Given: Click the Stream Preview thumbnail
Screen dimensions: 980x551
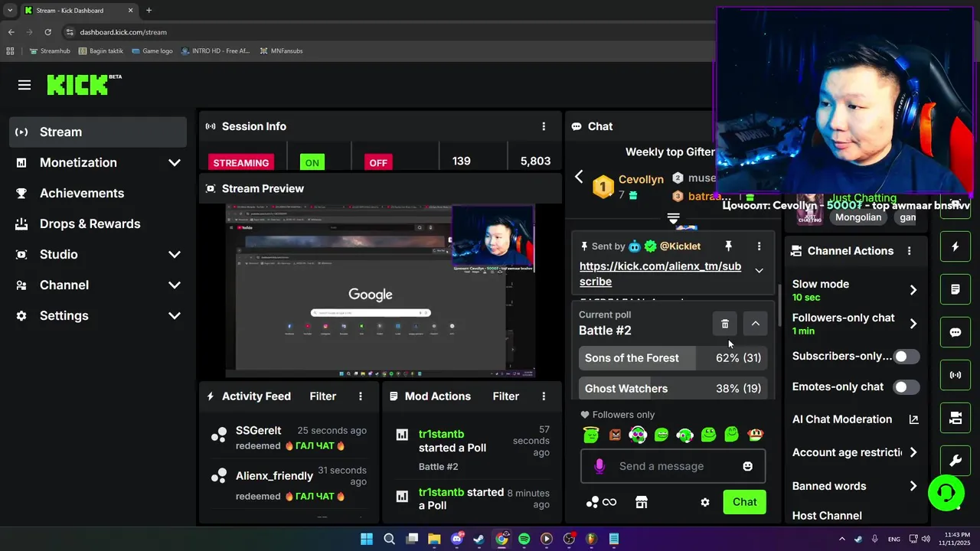Looking at the screenshot, I should 381,292.
